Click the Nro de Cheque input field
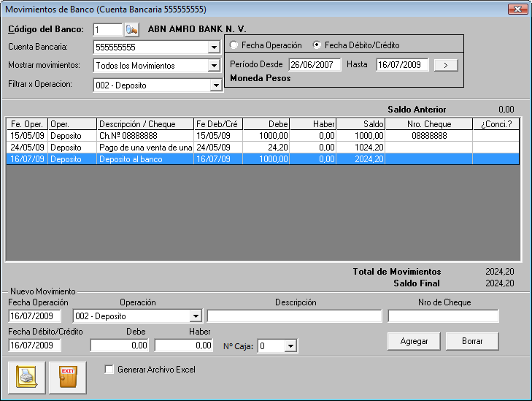This screenshot has width=532, height=401. point(443,316)
